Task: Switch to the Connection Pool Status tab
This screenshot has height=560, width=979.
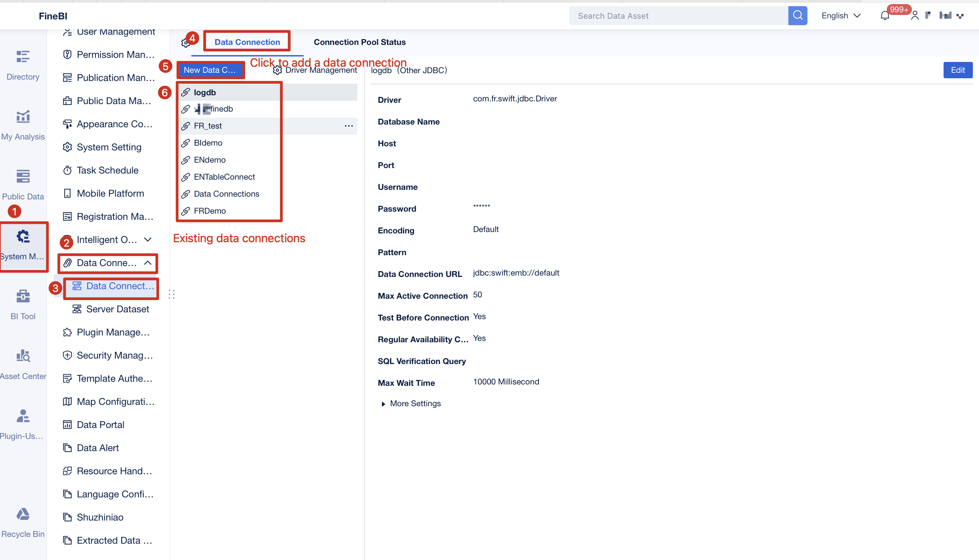Action: [x=359, y=42]
